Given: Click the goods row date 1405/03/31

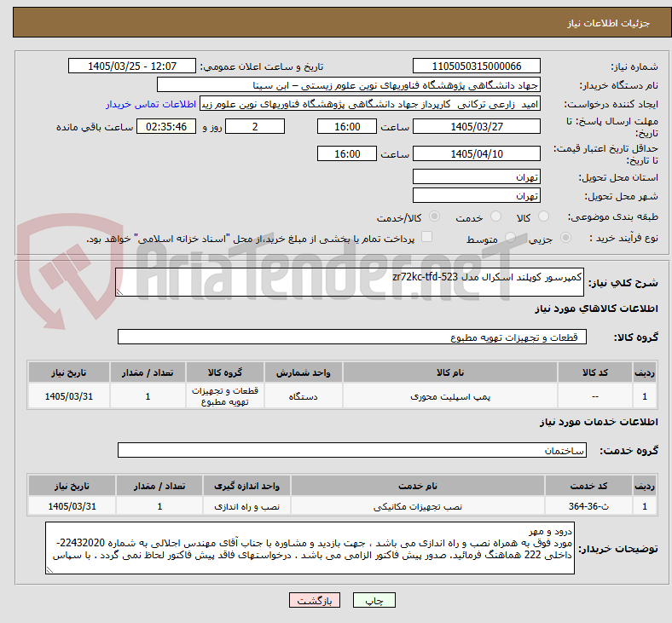Looking at the screenshot, I should 69,396.
